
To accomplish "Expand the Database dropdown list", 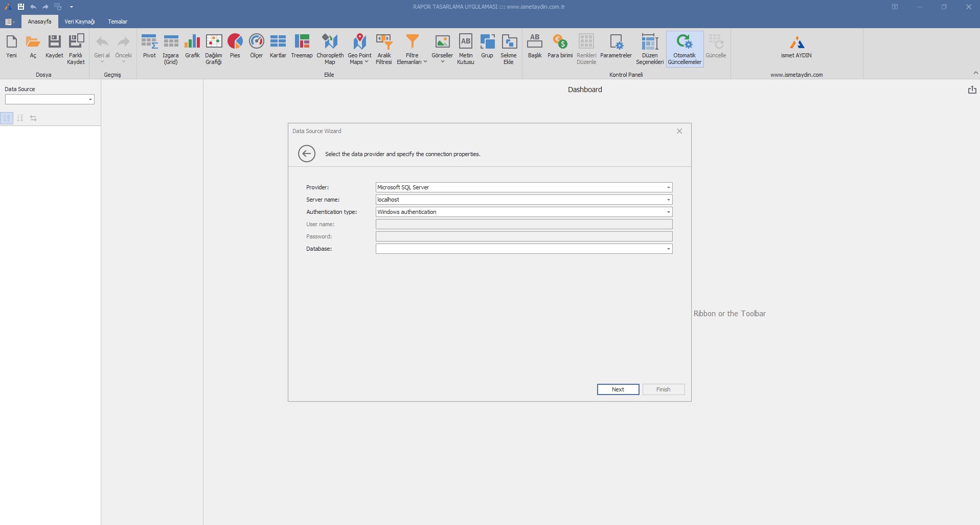I will [x=668, y=249].
